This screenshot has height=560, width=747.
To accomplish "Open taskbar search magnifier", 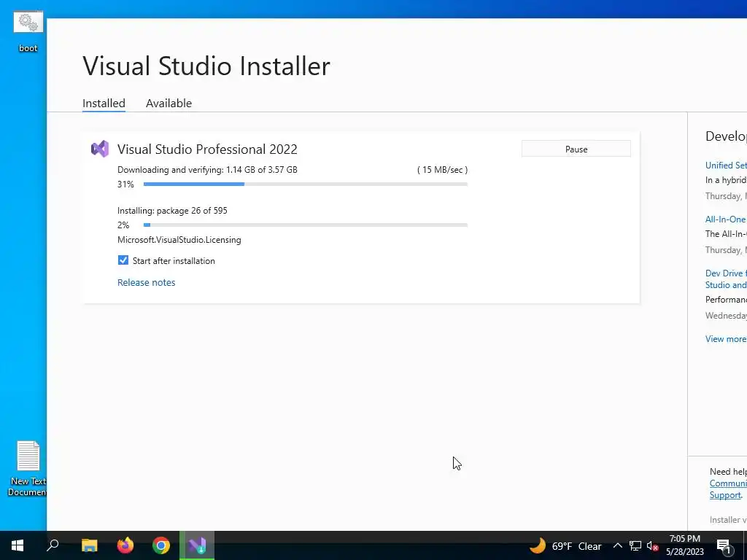I will [53, 545].
